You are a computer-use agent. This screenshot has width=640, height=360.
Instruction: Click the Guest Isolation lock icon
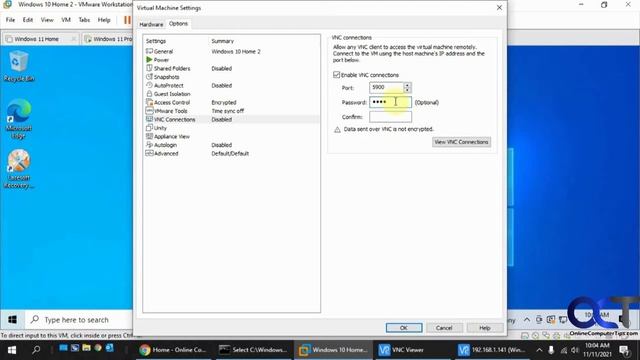(x=149, y=93)
